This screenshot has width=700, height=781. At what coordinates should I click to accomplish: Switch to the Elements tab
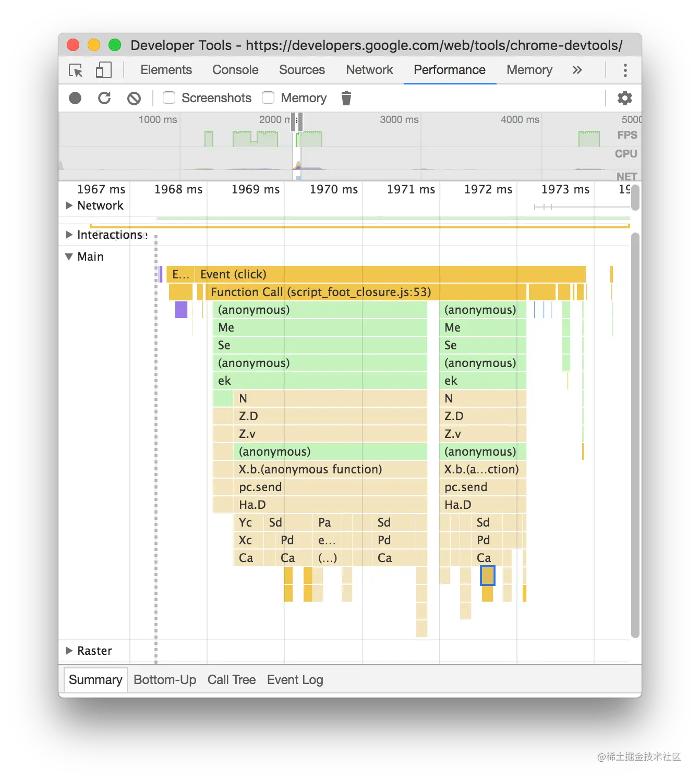pos(166,70)
